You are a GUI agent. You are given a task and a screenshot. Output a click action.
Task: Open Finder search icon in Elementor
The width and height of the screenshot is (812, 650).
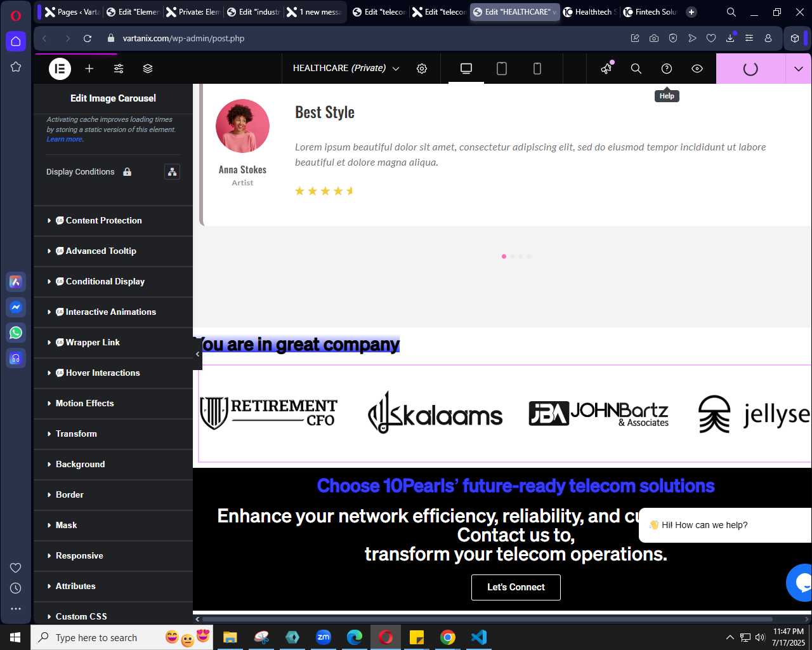(x=636, y=69)
